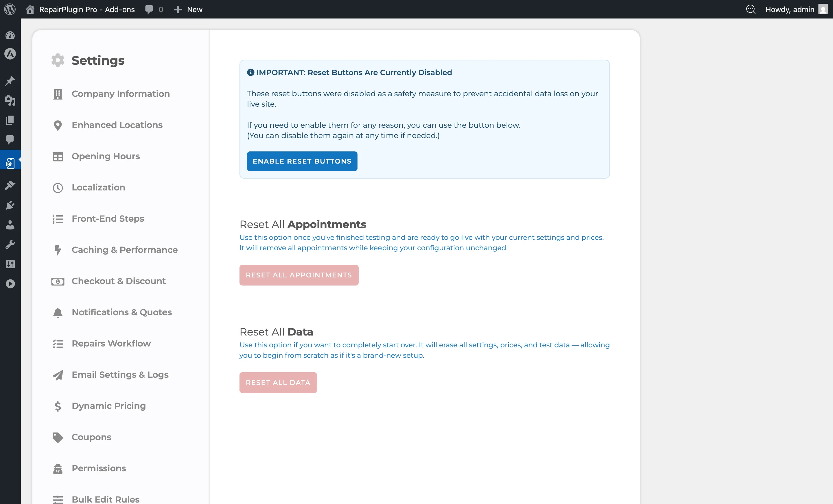Image resolution: width=833 pixels, height=504 pixels.
Task: Open the Pages icon in the sidebar
Action: pyautogui.click(x=10, y=120)
